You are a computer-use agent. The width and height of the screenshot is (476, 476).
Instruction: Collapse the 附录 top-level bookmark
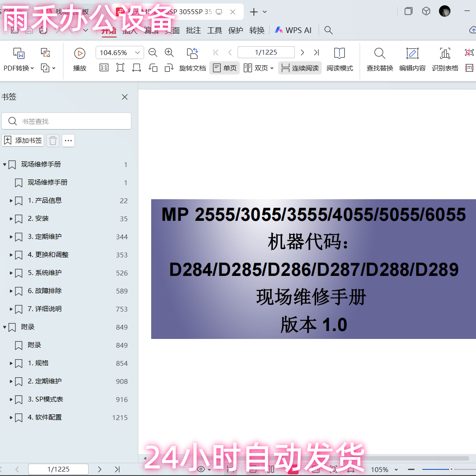tap(4, 327)
